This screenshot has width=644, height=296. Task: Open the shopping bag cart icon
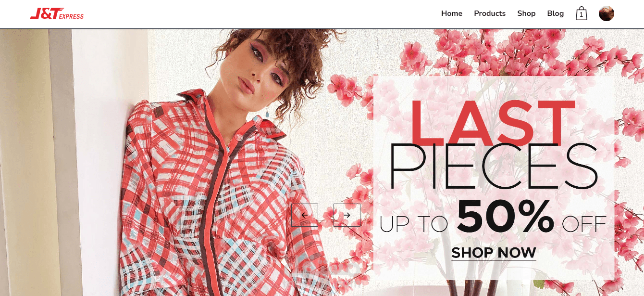[582, 13]
